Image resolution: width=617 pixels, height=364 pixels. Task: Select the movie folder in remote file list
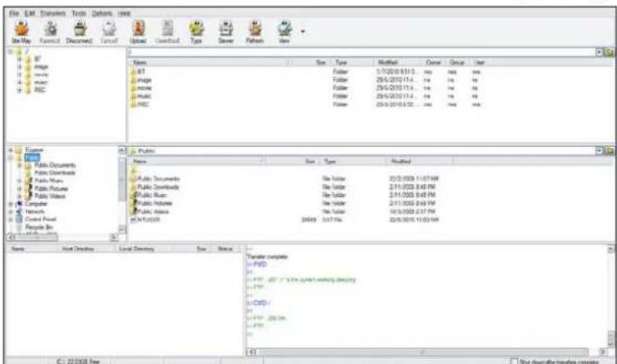[x=140, y=88]
